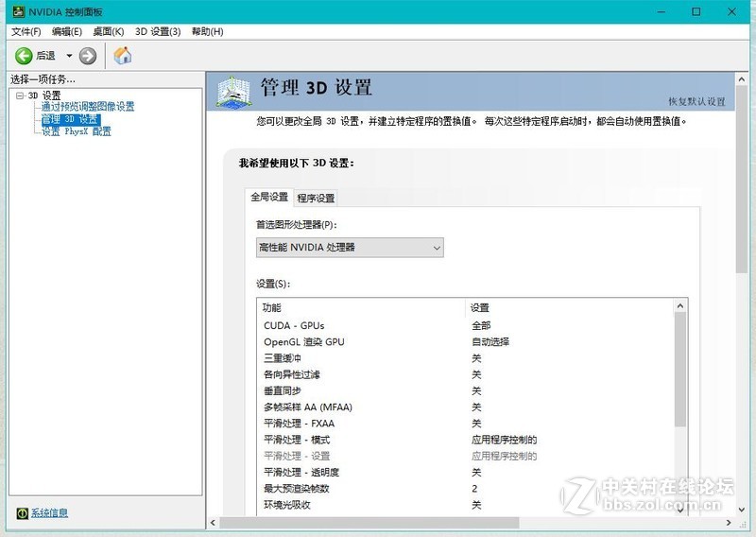The image size is (756, 537).
Task: Minimize the NVIDIA 控制面板 window
Action: [661, 11]
